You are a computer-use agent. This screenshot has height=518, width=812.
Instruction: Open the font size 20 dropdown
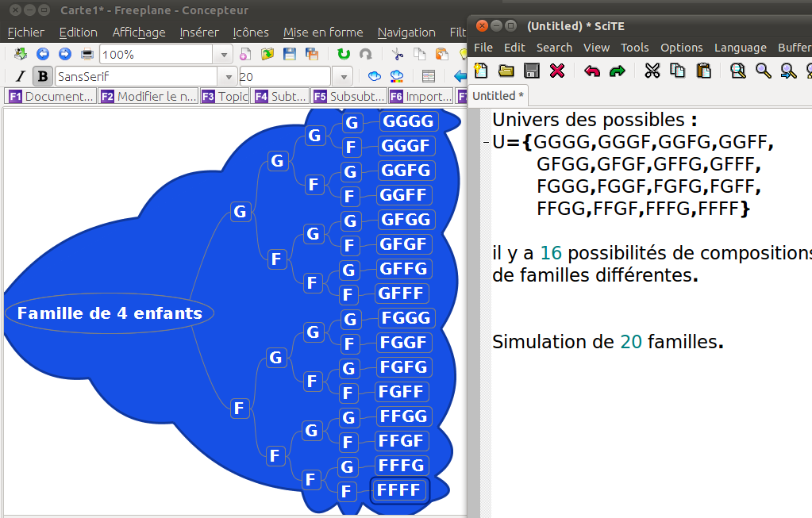click(343, 77)
